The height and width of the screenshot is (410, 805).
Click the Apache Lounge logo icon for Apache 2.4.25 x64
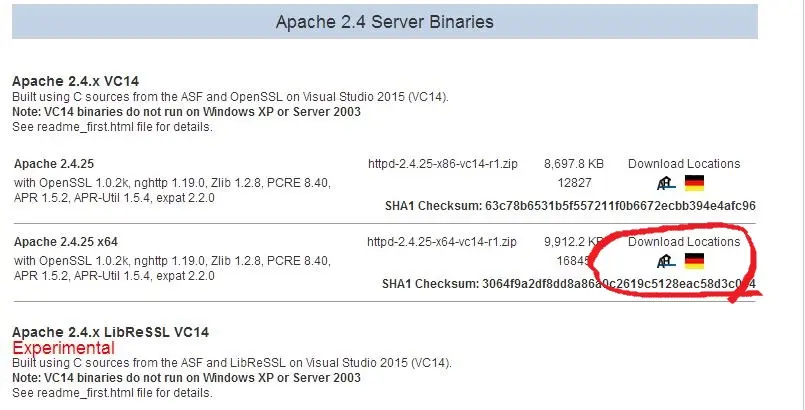[x=666, y=261]
